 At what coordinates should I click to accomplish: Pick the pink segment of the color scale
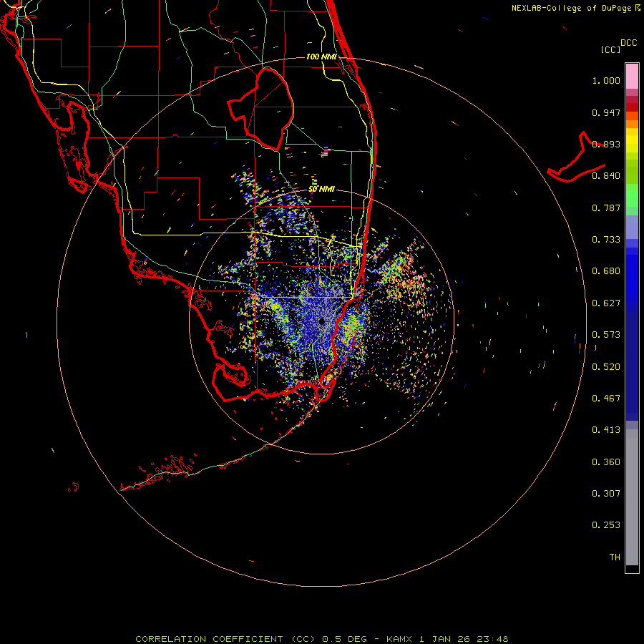[632, 77]
